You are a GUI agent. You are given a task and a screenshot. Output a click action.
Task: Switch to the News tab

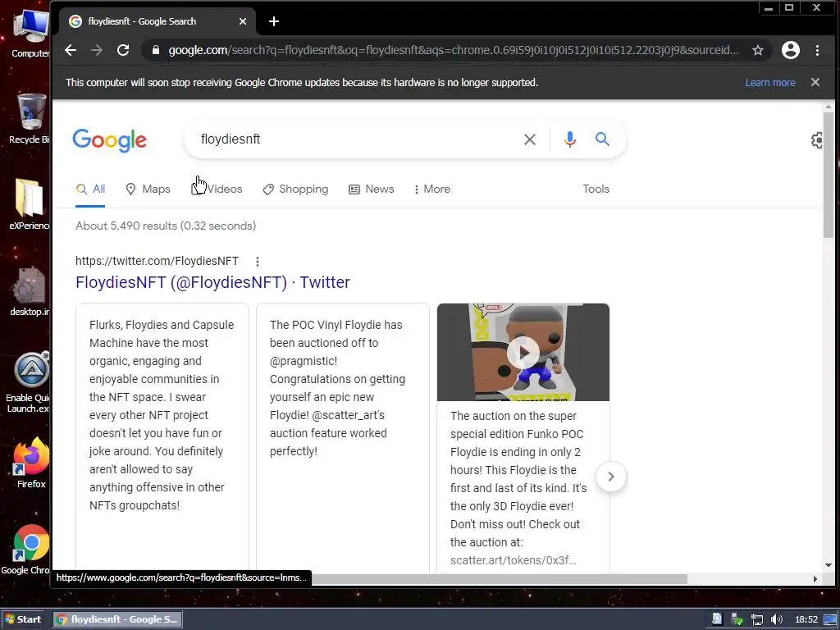coord(372,189)
